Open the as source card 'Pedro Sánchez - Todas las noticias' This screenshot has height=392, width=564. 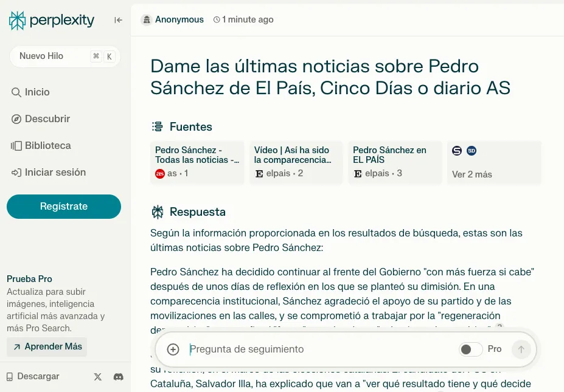(197, 162)
